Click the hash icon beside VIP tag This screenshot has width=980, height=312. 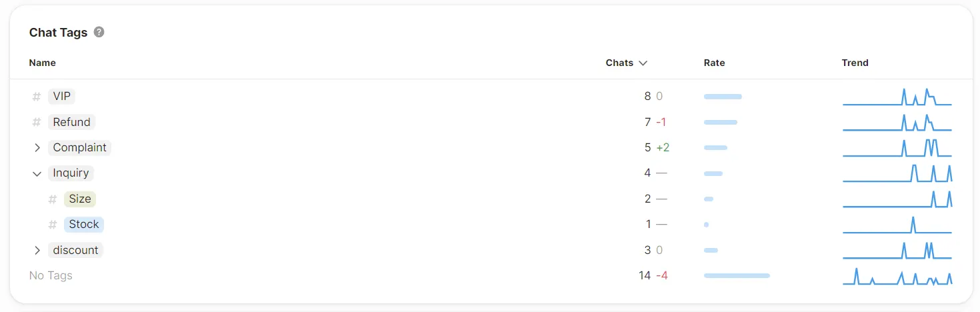(x=37, y=97)
